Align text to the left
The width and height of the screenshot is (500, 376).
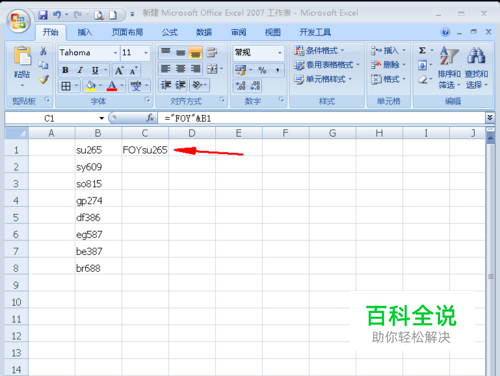click(166, 69)
